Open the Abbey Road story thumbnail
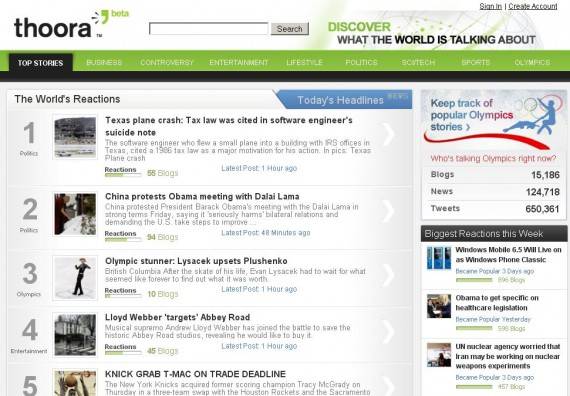Viewport: 570px width, 396px height. point(75,335)
